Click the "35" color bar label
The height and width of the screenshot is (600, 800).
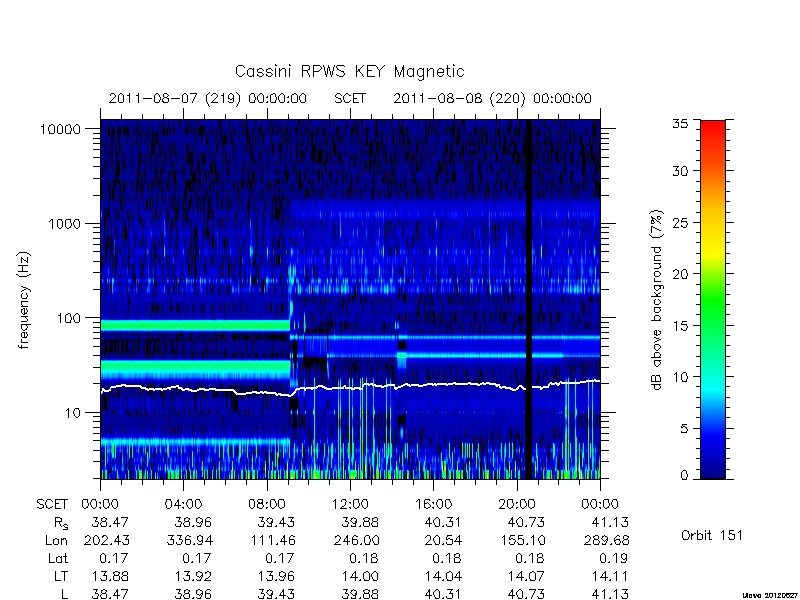pyautogui.click(x=680, y=123)
